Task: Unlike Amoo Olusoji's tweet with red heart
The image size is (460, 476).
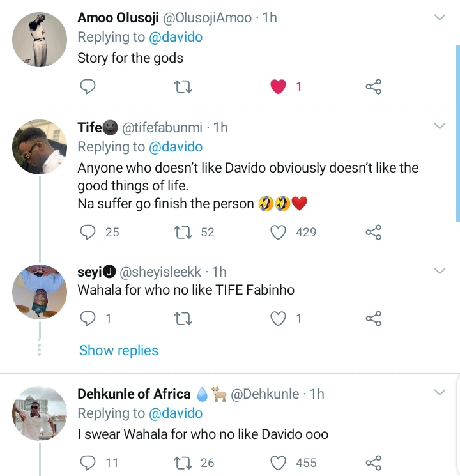Action: [279, 87]
